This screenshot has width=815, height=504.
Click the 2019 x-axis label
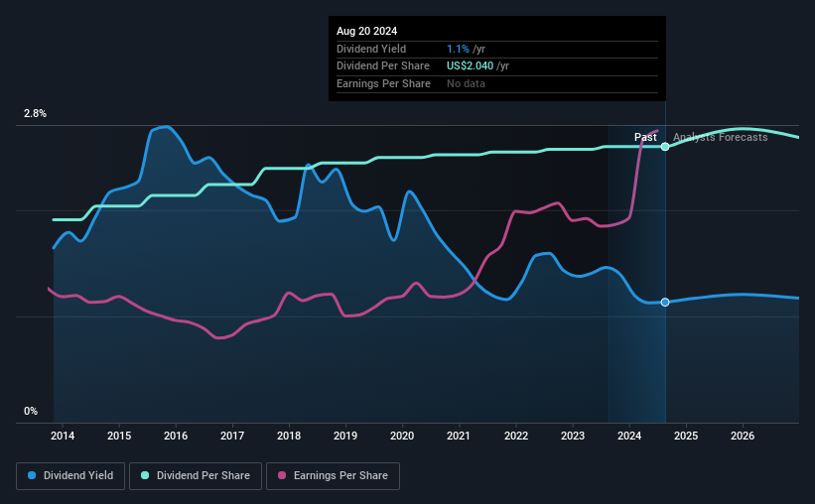tap(345, 436)
